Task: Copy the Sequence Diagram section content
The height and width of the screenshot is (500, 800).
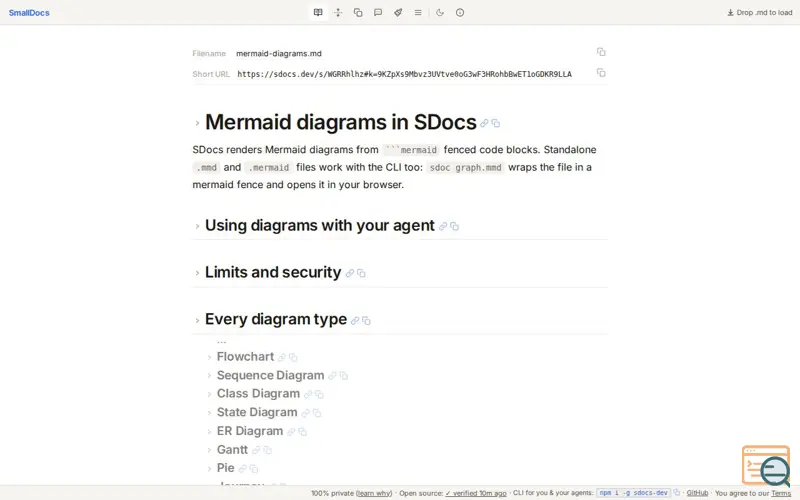Action: (x=343, y=376)
